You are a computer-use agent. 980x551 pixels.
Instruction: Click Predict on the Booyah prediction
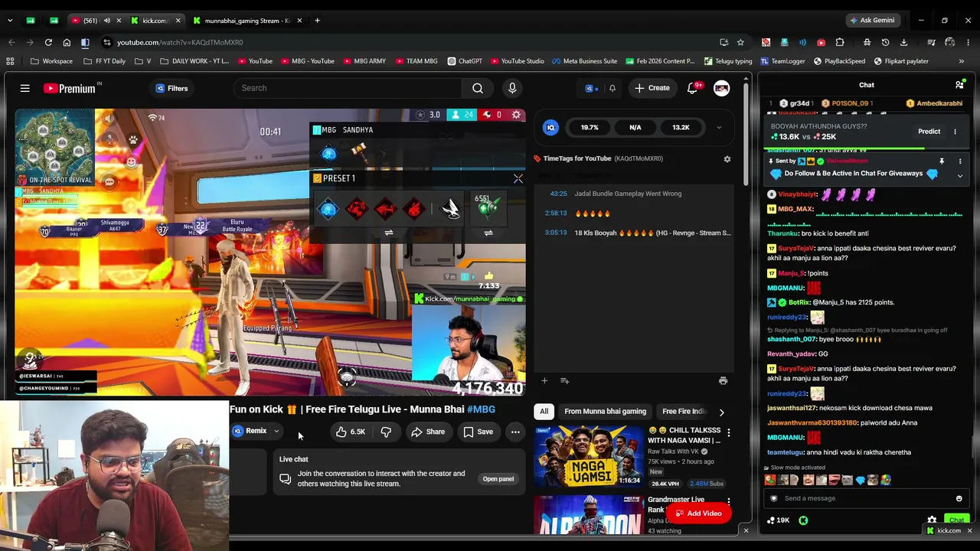pos(929,132)
